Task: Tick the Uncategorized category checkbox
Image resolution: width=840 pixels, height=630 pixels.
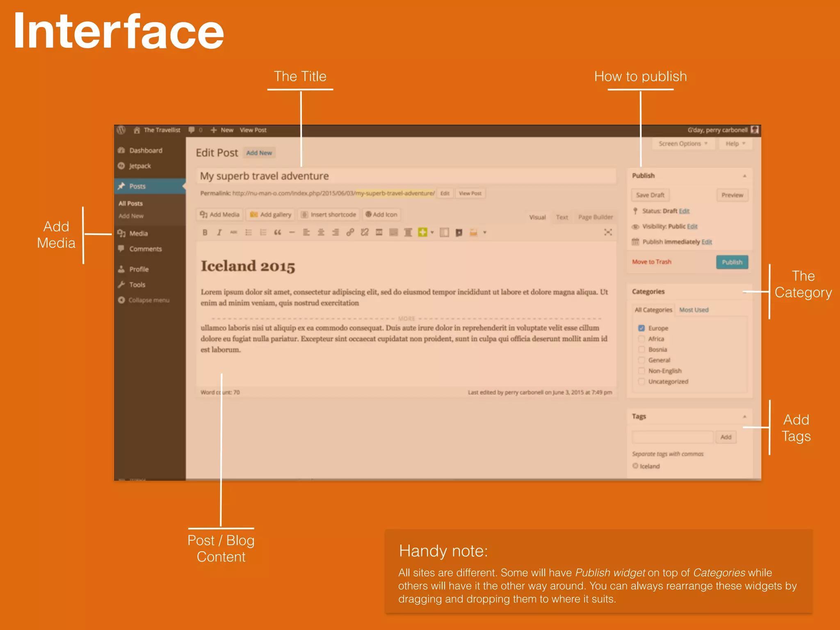Action: point(641,381)
